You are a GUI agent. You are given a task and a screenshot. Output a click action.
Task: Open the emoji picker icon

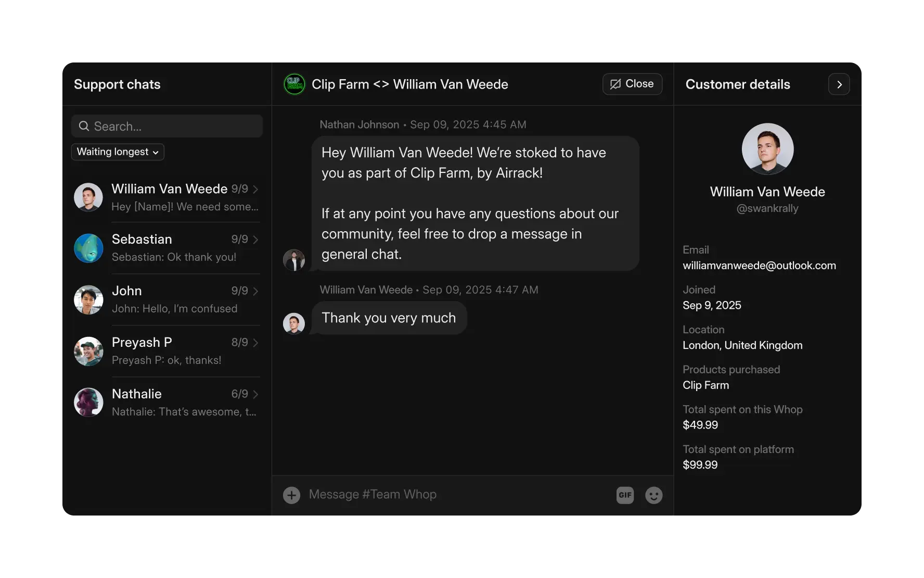[654, 495]
